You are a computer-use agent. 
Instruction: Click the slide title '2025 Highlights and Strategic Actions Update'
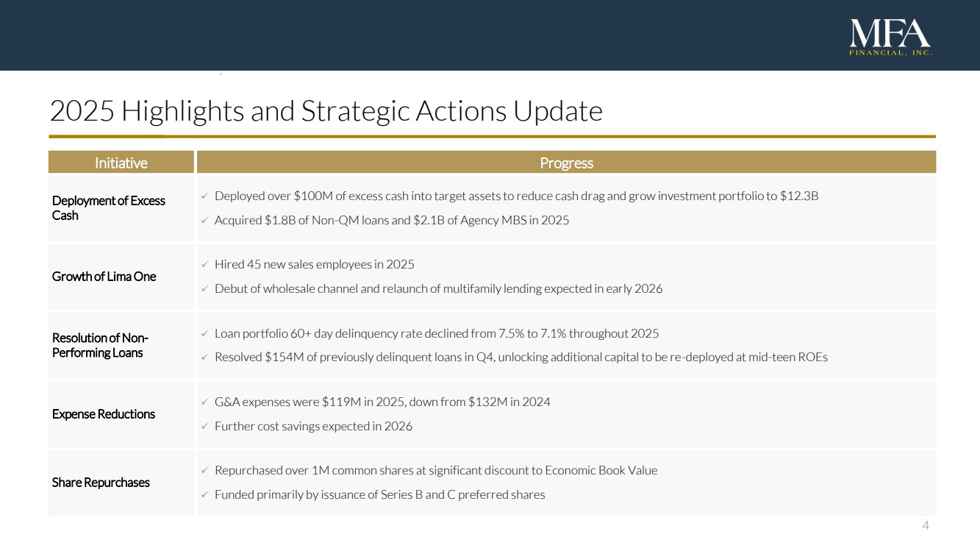tap(326, 111)
